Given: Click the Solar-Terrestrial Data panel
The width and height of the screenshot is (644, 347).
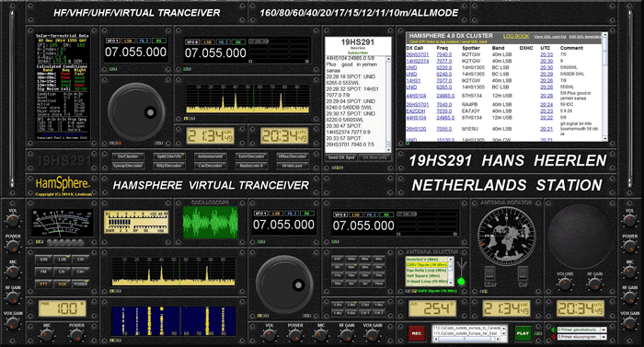Looking at the screenshot, I should [x=62, y=87].
